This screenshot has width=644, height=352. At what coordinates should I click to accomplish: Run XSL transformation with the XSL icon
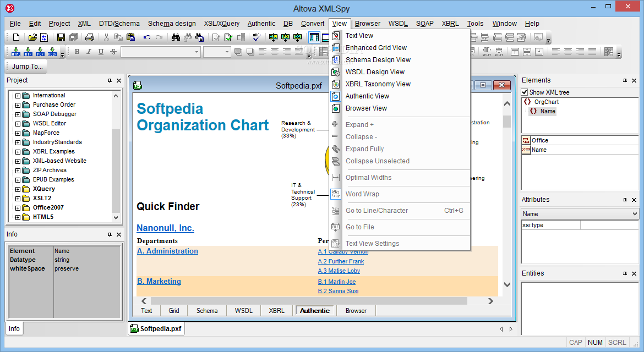(273, 37)
